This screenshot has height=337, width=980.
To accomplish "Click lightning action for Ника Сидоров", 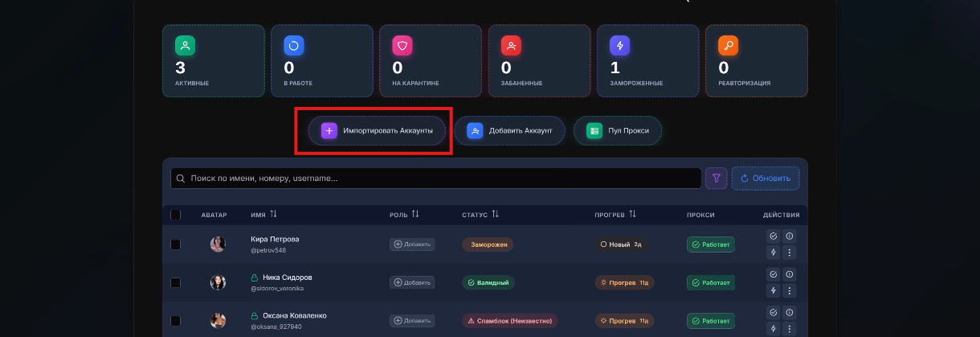I will pyautogui.click(x=773, y=290).
